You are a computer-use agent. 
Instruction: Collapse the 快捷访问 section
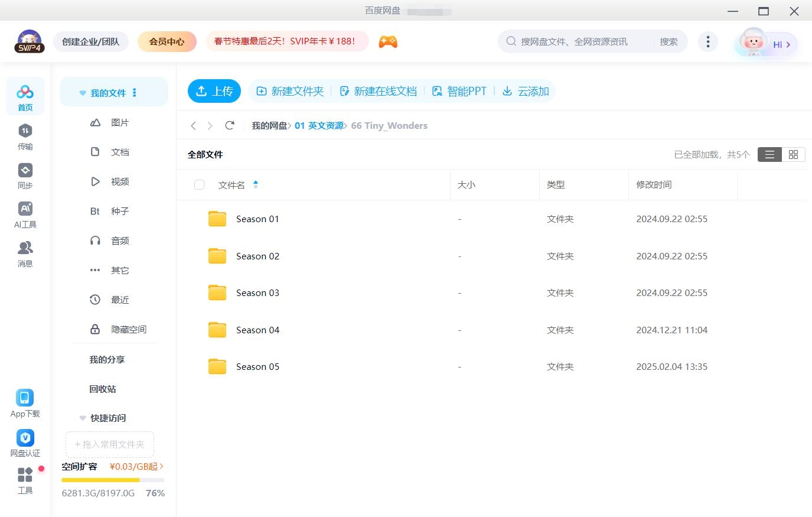coord(82,418)
